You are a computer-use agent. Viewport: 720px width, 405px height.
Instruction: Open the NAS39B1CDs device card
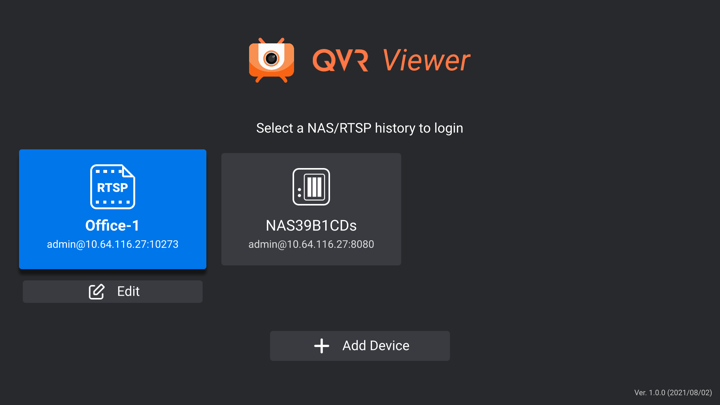pos(311,209)
